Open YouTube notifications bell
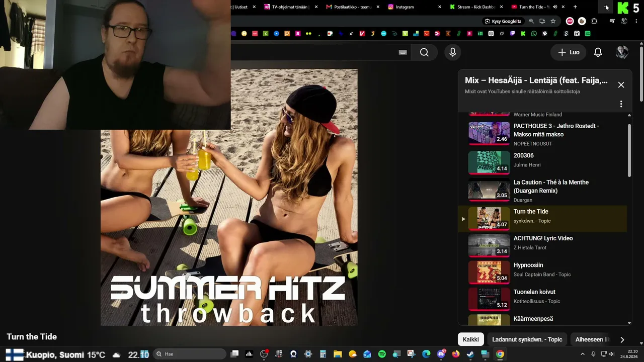Image resolution: width=644 pixels, height=362 pixels. point(598,52)
